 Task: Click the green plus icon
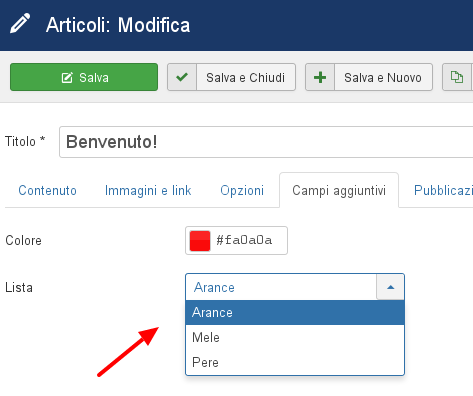click(x=320, y=77)
